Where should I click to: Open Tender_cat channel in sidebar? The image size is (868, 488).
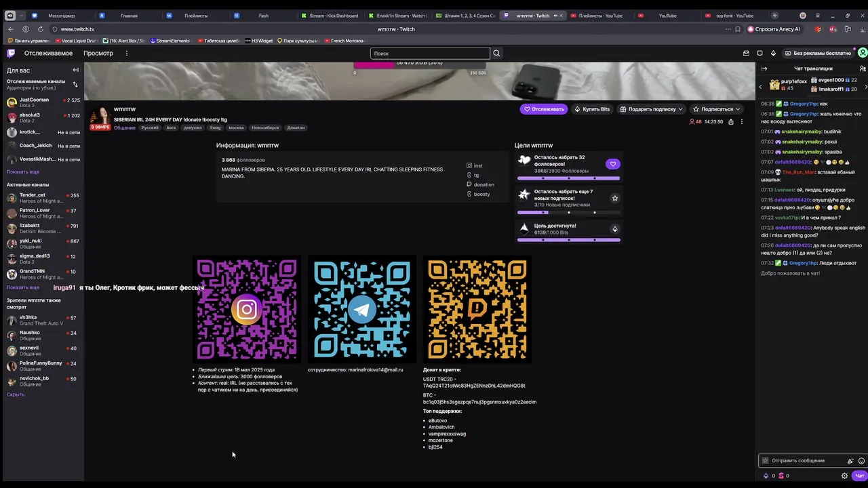(43, 198)
